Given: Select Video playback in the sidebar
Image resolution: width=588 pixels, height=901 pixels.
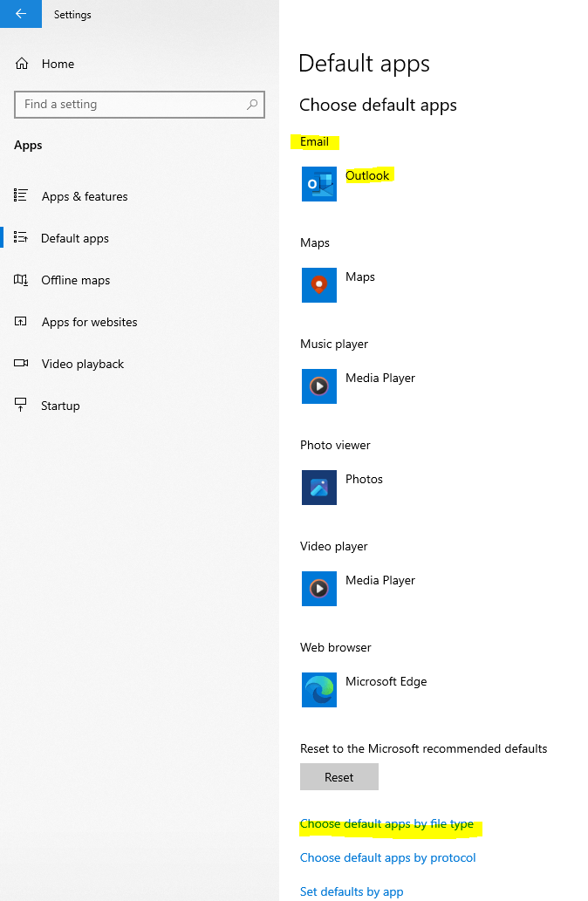Looking at the screenshot, I should coord(82,364).
